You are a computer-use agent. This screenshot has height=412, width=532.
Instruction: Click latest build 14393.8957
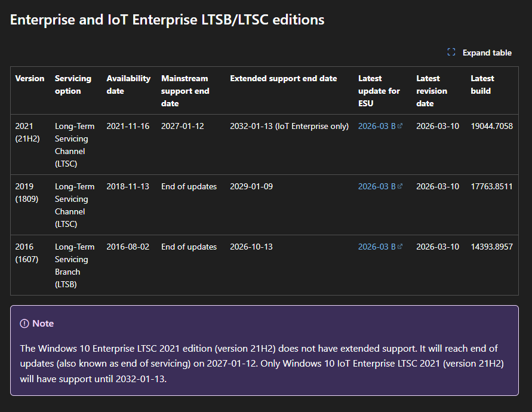[491, 247]
